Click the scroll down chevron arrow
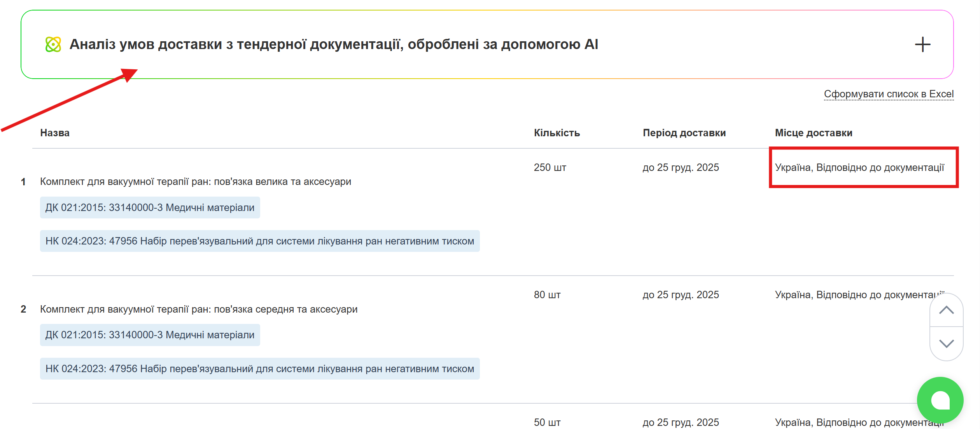 [946, 343]
